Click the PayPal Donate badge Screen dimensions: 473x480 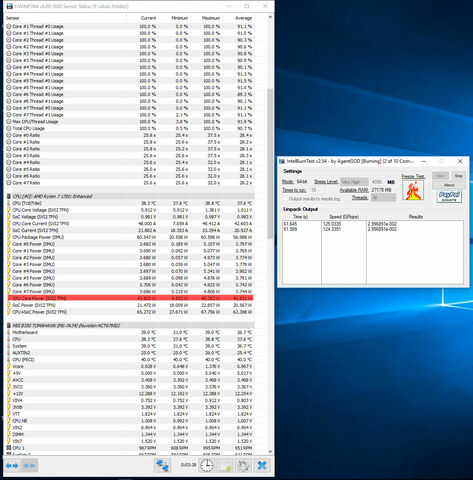coord(449,196)
